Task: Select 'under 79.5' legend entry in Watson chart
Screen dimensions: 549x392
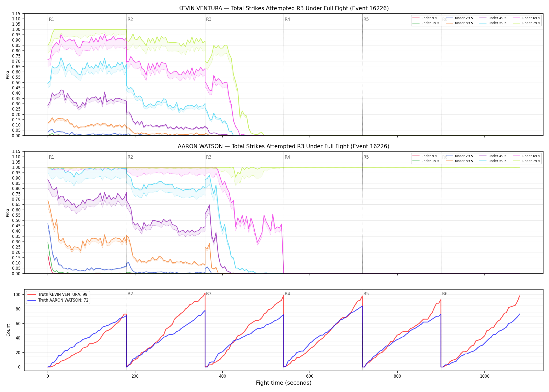Action: click(527, 161)
